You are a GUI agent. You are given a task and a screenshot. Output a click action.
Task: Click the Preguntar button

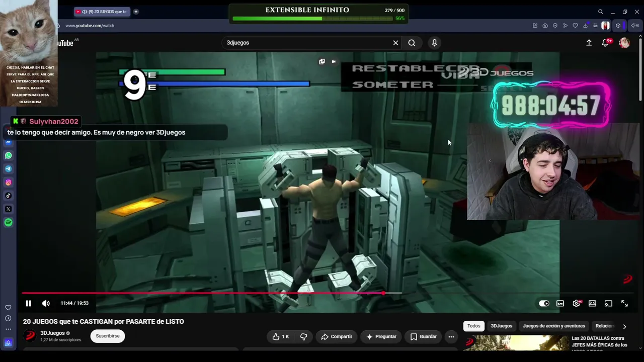[381, 336]
